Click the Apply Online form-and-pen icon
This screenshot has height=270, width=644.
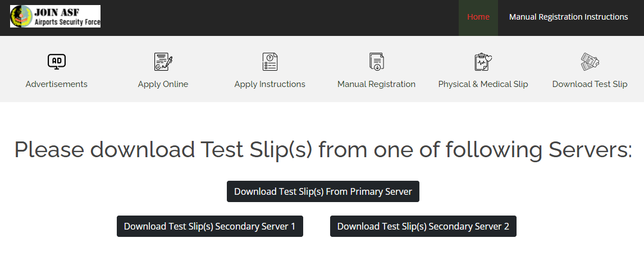pos(163,61)
